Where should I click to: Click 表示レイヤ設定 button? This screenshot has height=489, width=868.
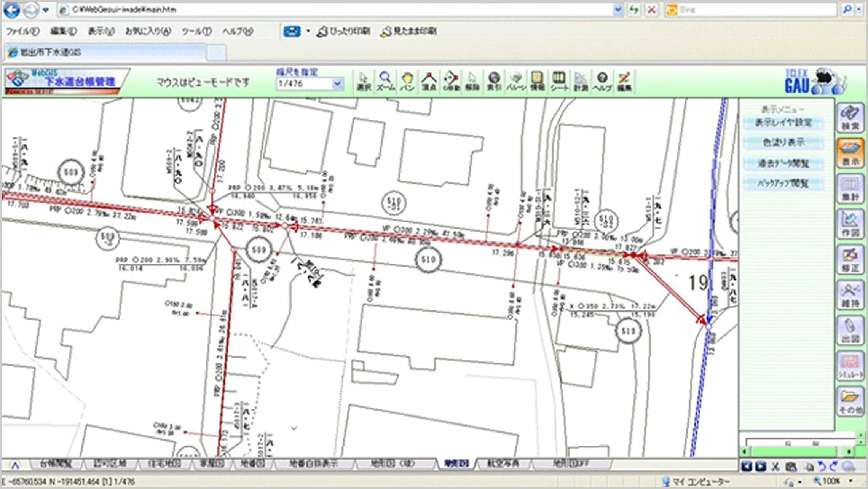pos(783,123)
